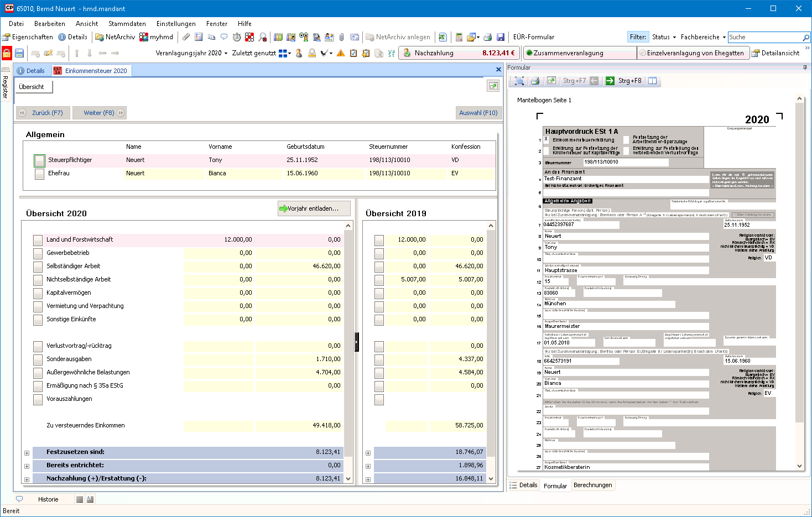The width and height of the screenshot is (812, 517).
Task: Open the Veranlagungsjahr 2020 dropdown
Action: point(191,53)
